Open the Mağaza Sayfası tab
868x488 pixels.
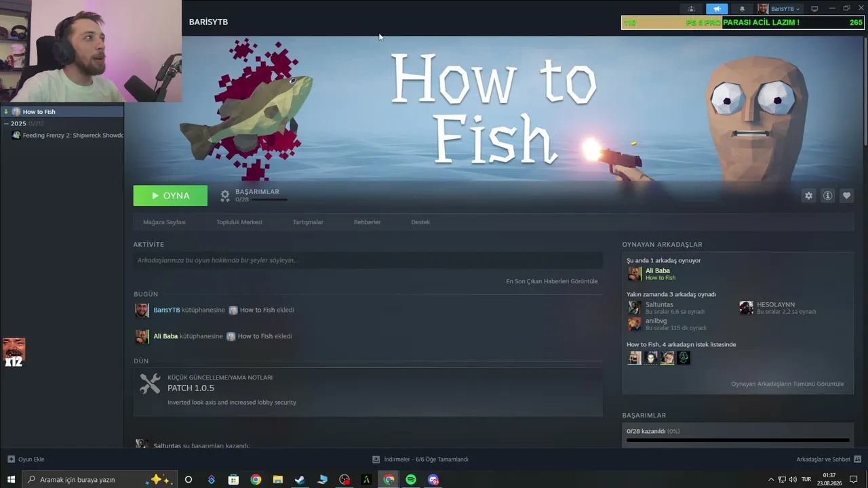click(164, 222)
